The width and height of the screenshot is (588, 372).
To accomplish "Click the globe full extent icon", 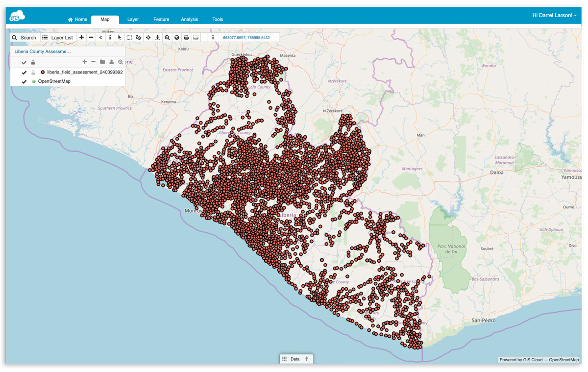I will tap(177, 37).
